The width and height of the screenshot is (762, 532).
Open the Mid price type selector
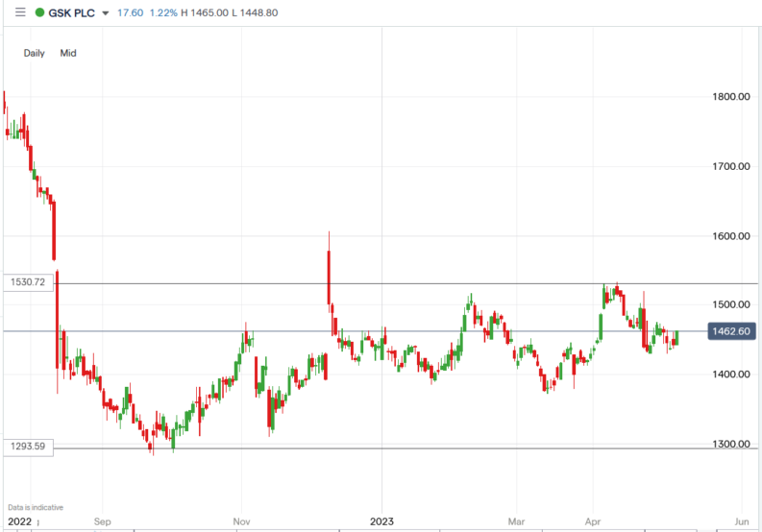(68, 53)
